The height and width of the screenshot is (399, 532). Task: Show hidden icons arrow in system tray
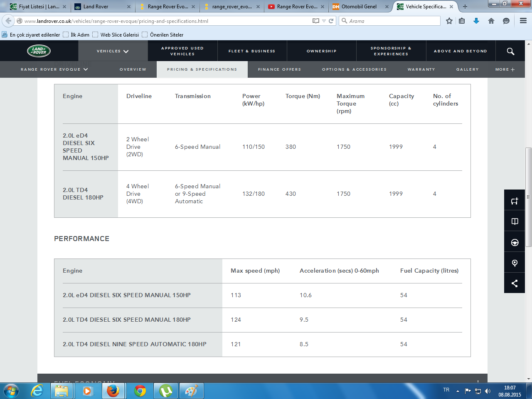458,391
